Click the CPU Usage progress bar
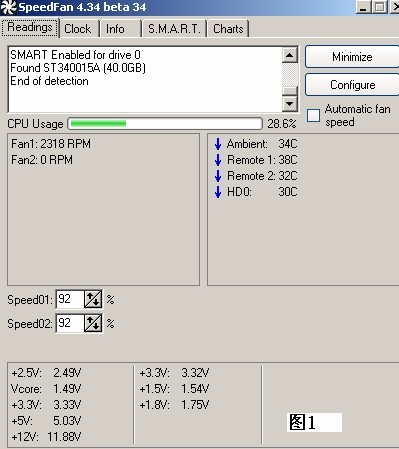The height and width of the screenshot is (449, 399). click(x=165, y=124)
